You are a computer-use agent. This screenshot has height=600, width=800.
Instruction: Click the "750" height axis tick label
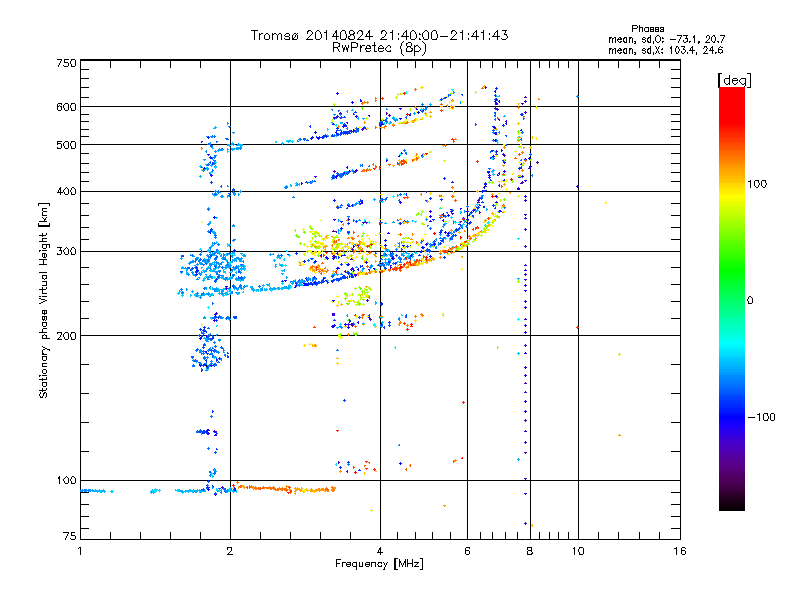(66, 63)
